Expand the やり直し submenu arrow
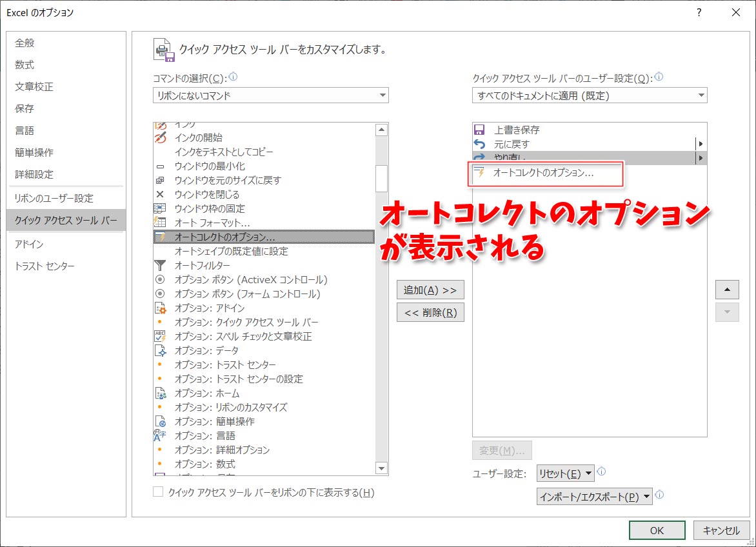This screenshot has height=547, width=756. pos(701,157)
